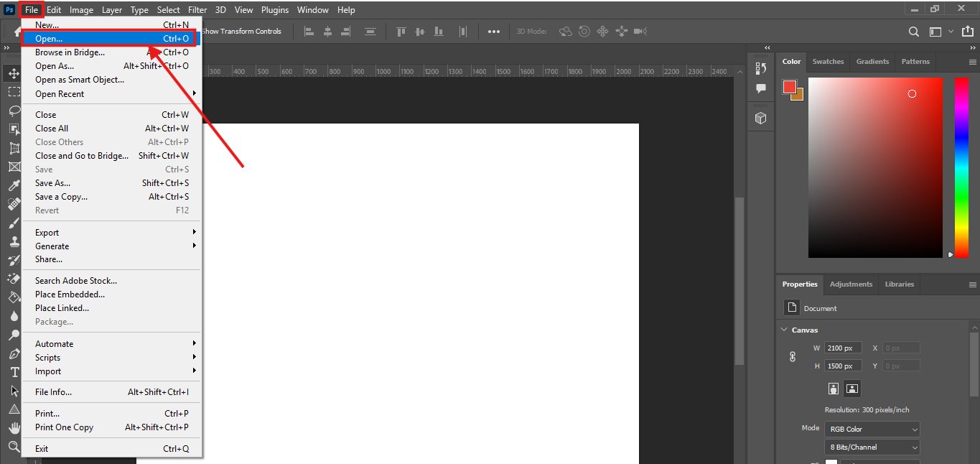980x464 pixels.
Task: Select the Object Selection tool
Action: (14, 129)
